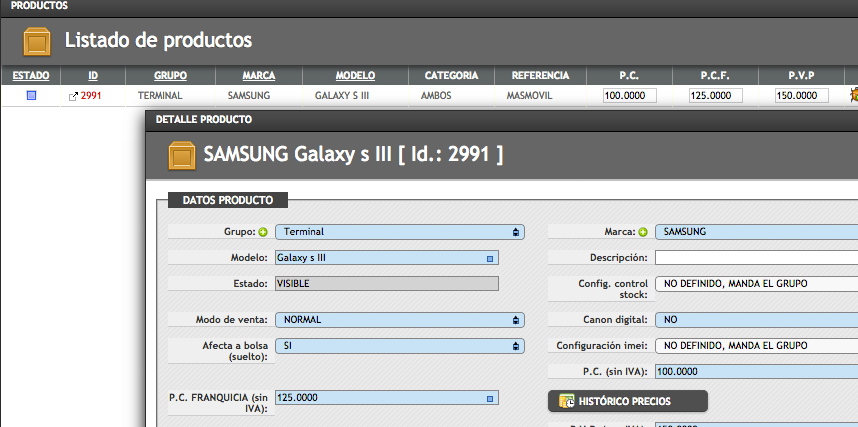Screen dimensions: 858x427
Task: Click the MASMOVIL reference cell
Action: point(530,96)
